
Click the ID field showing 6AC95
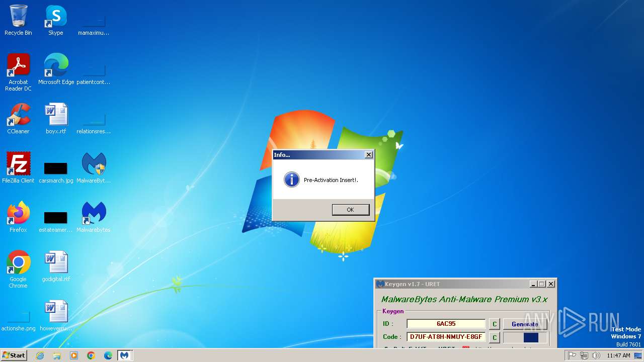(446, 324)
